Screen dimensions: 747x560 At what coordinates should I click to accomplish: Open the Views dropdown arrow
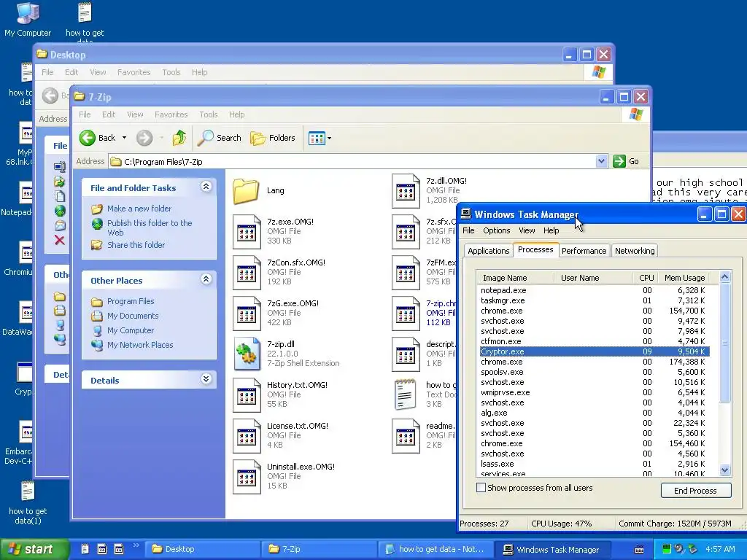(329, 139)
